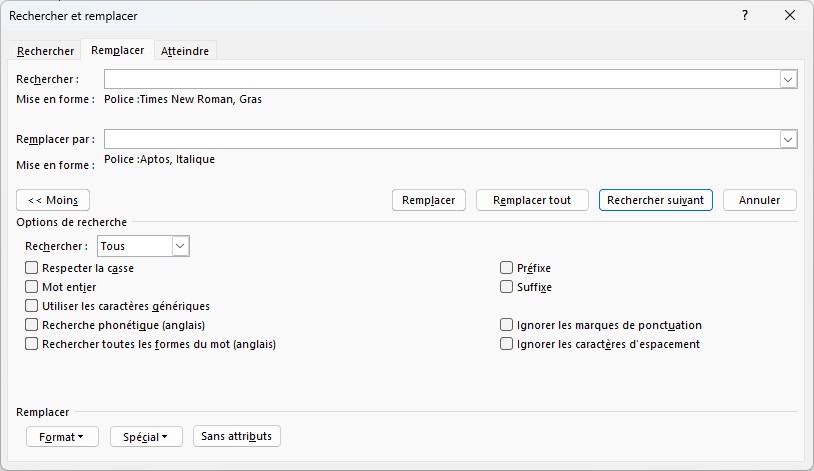Click inside the Remplacer par text field

(x=442, y=139)
